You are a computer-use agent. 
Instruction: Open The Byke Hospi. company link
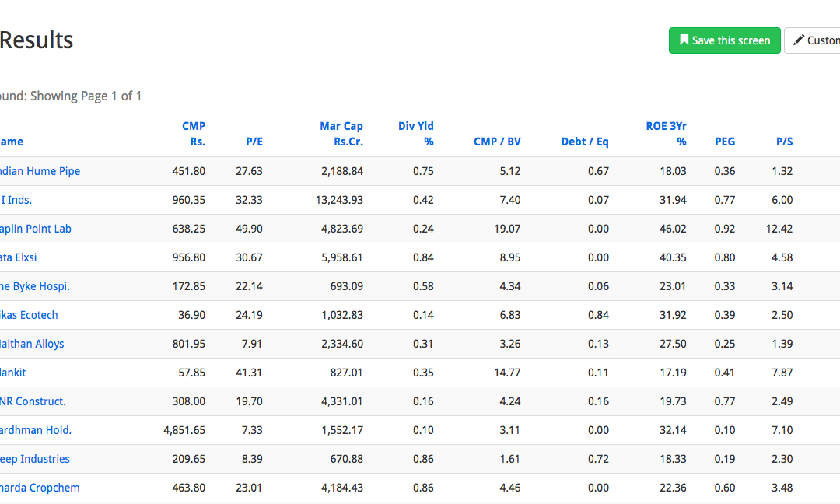35,286
